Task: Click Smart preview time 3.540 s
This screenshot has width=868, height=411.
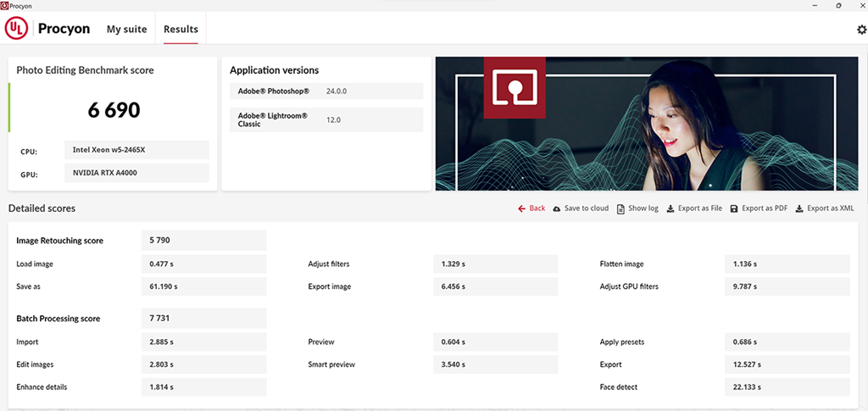Action: click(x=495, y=364)
